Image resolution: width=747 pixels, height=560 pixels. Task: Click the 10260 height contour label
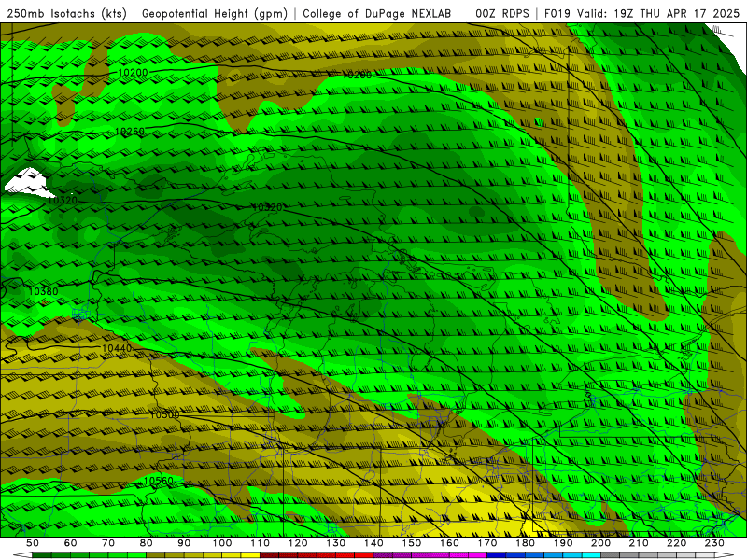click(130, 132)
